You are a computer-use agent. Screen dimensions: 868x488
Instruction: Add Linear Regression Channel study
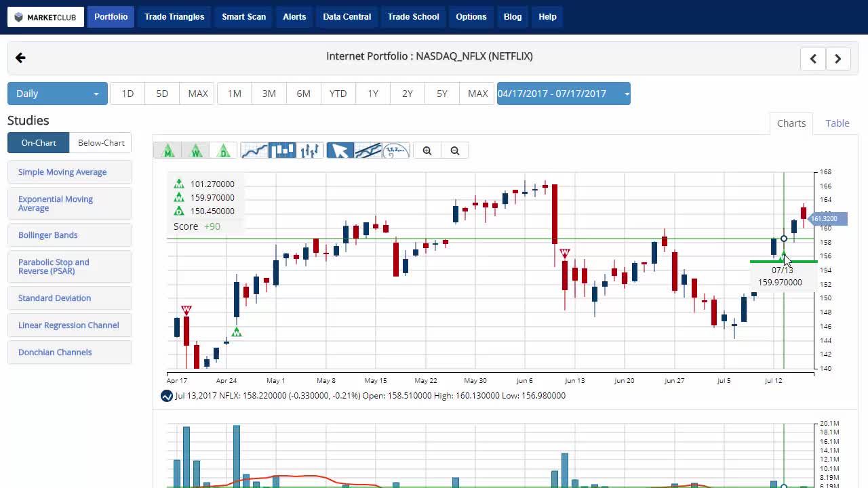click(70, 325)
